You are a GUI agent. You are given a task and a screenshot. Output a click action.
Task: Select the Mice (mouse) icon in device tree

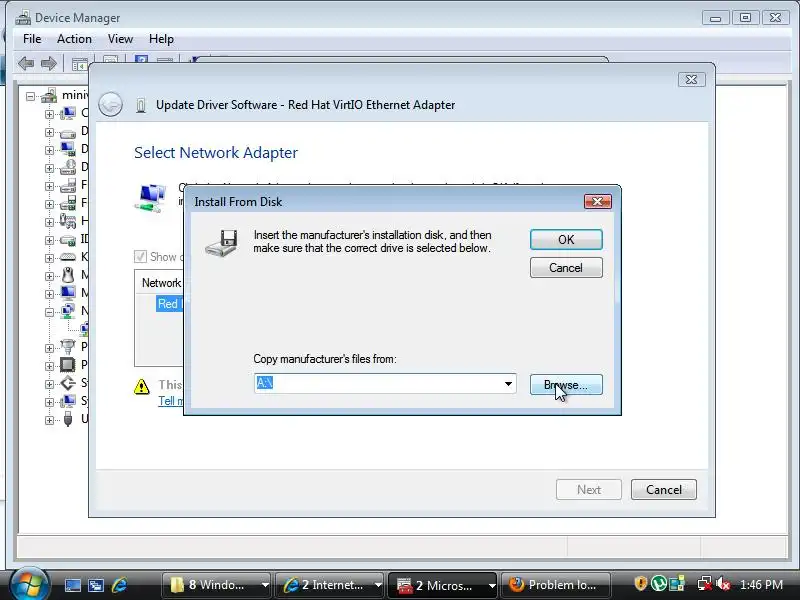pyautogui.click(x=68, y=275)
